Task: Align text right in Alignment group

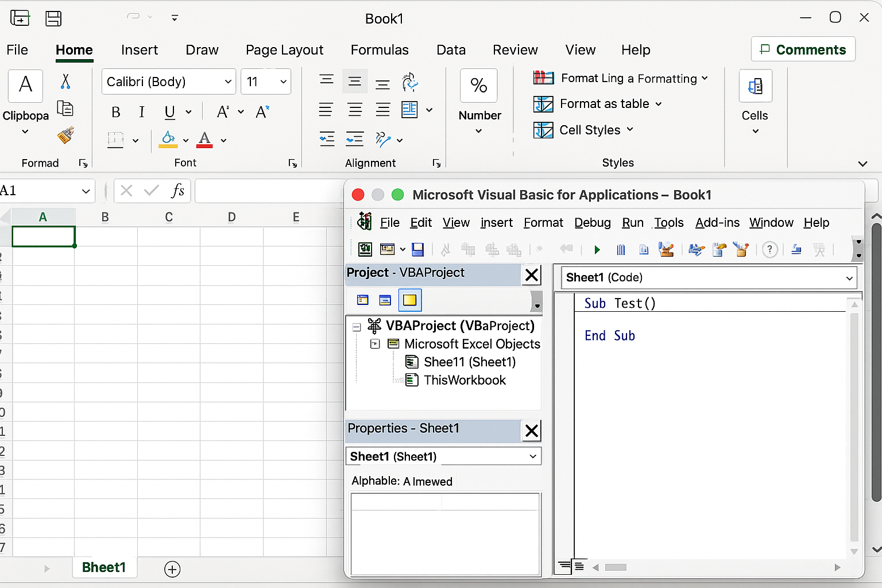Action: [382, 109]
